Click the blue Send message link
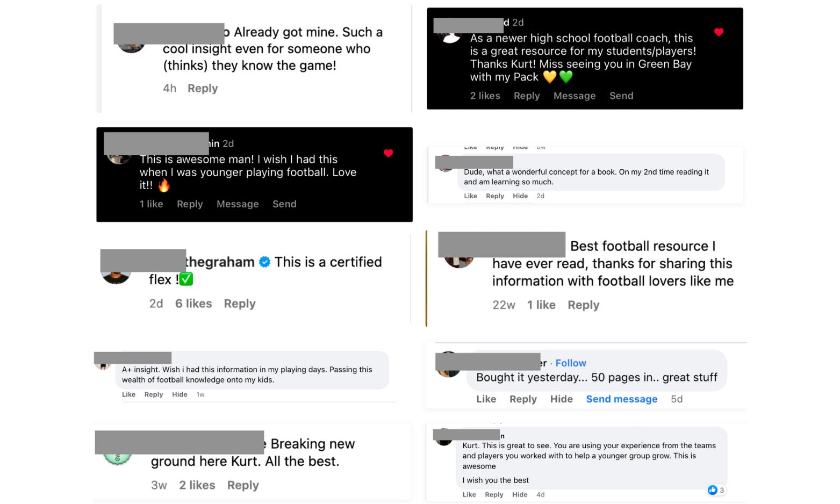Image resolution: width=840 pixels, height=504 pixels. pyautogui.click(x=622, y=399)
